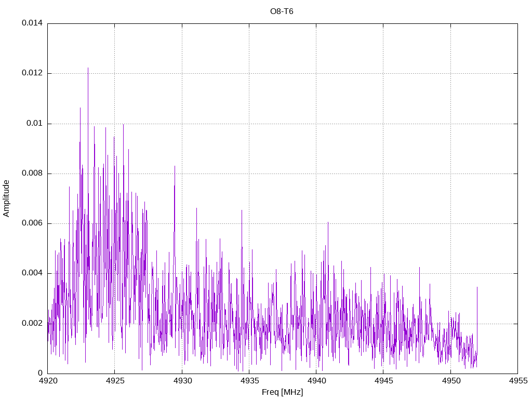This screenshot has width=532, height=399.
Task: Click the top of the final spike near 4952 MHz
Action: coord(477,287)
